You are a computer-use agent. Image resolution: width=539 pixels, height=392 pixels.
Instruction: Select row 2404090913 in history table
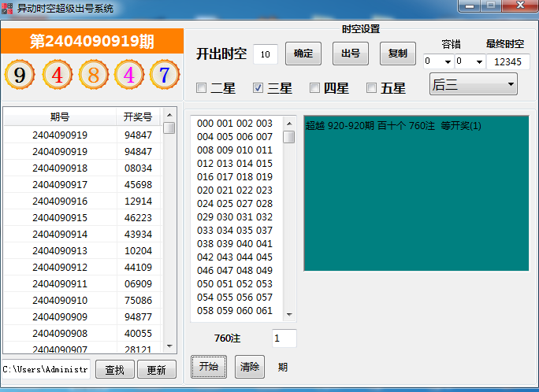coord(83,250)
